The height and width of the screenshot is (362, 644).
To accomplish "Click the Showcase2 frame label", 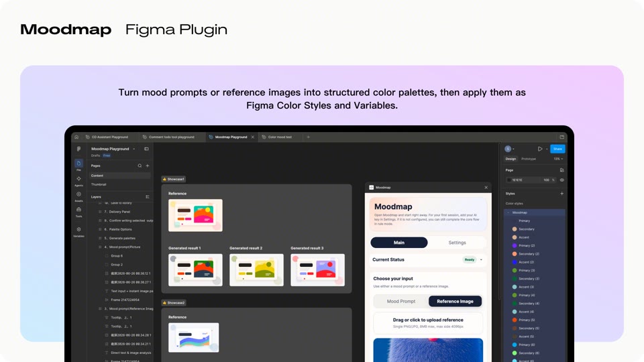I will coord(173,303).
